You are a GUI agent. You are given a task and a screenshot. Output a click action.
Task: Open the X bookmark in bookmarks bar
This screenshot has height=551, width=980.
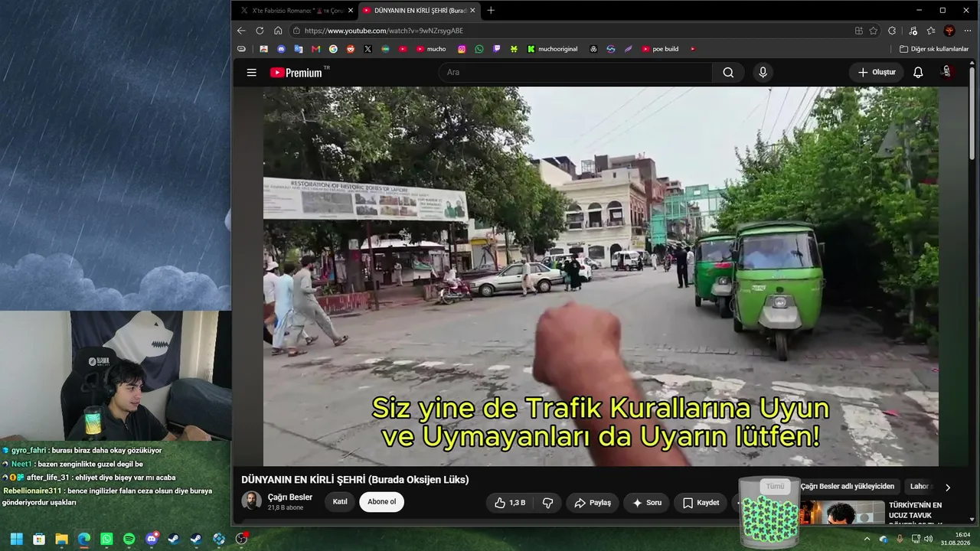click(x=367, y=49)
